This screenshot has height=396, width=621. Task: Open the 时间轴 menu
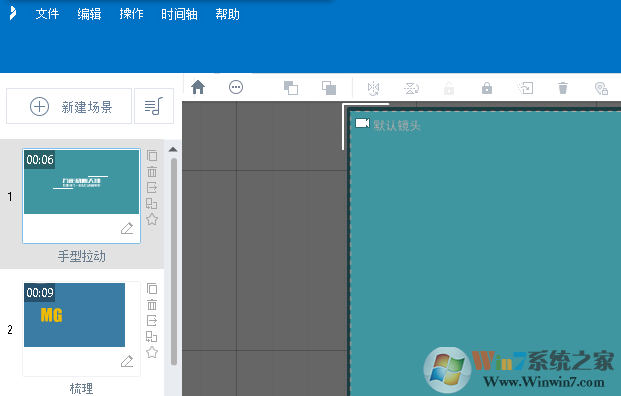179,14
